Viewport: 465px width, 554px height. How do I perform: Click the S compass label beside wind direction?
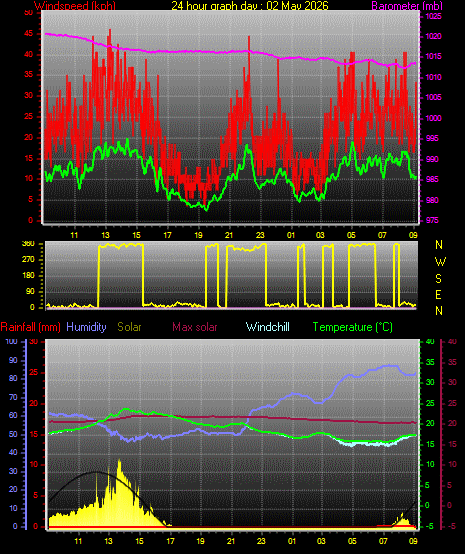[438, 279]
